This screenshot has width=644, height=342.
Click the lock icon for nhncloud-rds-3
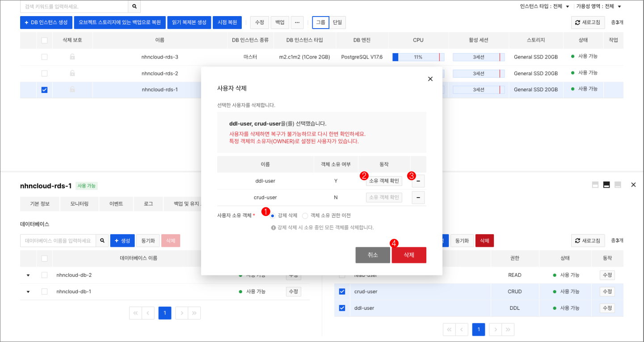pos(72,57)
